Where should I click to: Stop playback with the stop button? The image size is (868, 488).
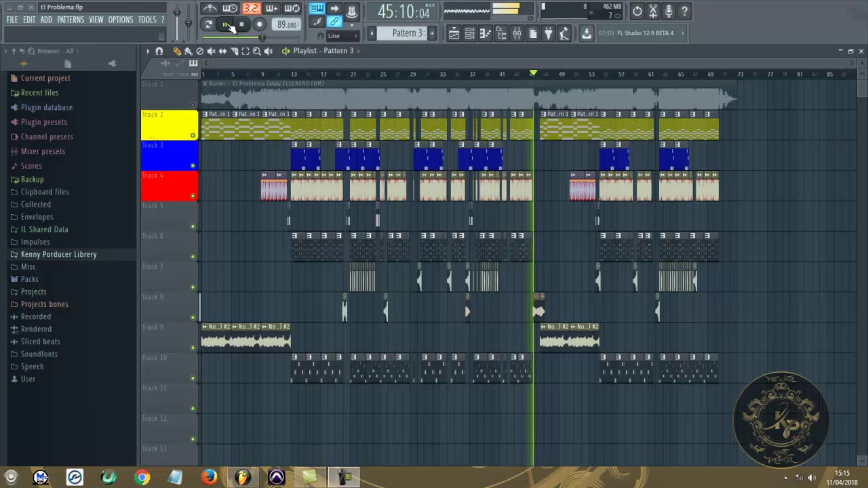point(242,24)
